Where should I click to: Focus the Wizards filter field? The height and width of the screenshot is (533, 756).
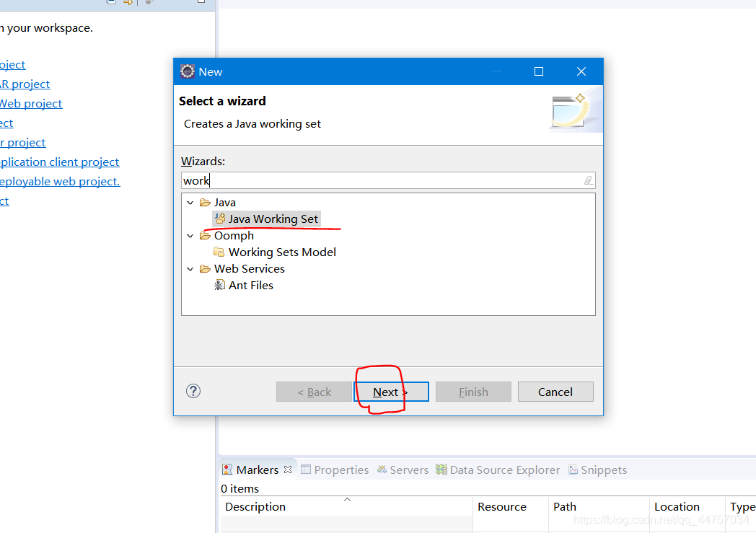click(388, 181)
